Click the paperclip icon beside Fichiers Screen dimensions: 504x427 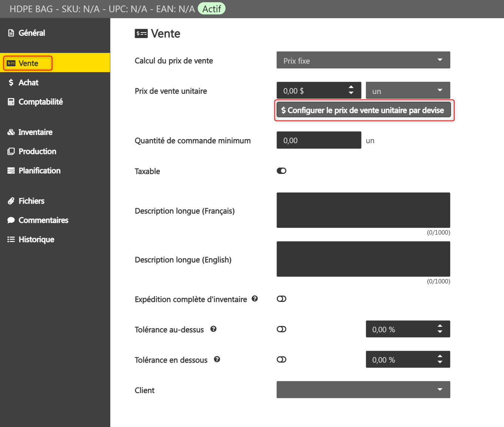(11, 201)
